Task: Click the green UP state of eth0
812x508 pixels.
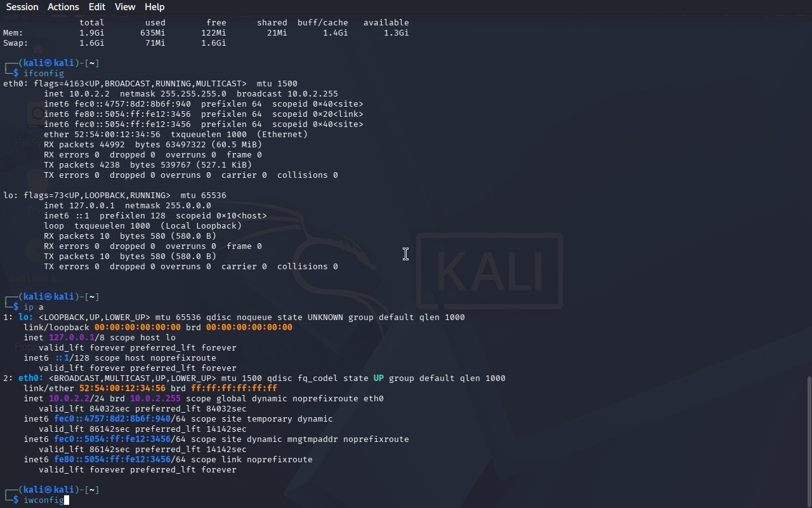Action: tap(379, 378)
